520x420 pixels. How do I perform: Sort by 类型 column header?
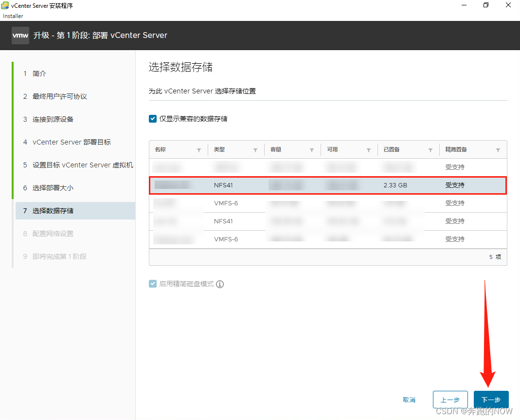tap(219, 149)
